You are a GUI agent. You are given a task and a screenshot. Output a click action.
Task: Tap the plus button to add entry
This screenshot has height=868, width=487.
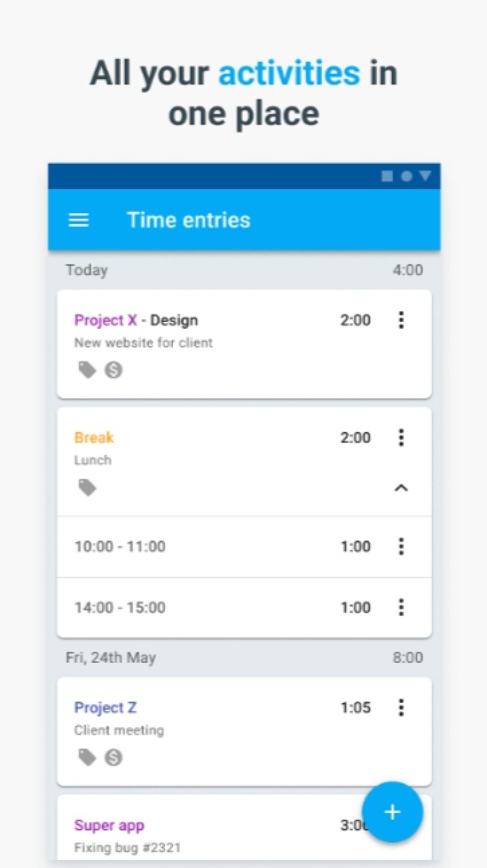(x=392, y=812)
